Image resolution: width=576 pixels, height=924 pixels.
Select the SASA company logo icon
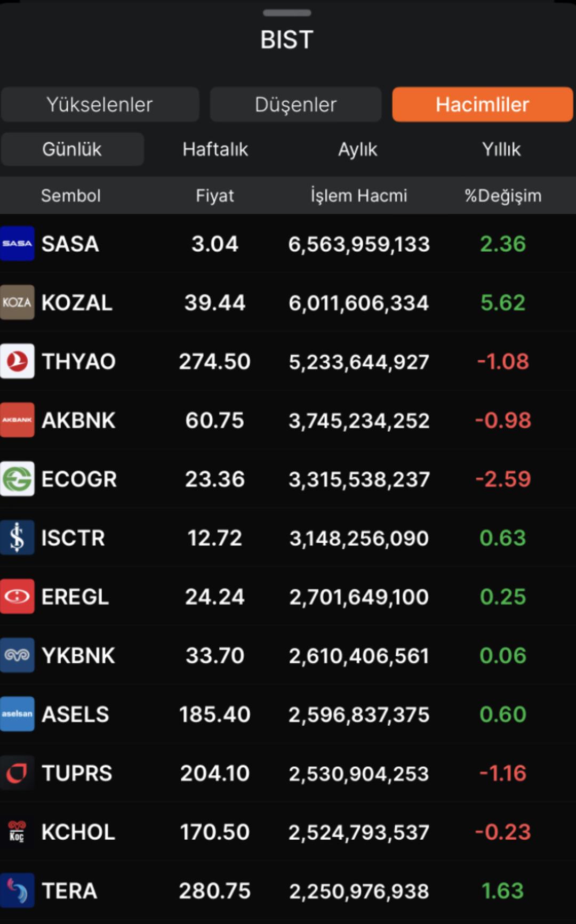point(18,244)
